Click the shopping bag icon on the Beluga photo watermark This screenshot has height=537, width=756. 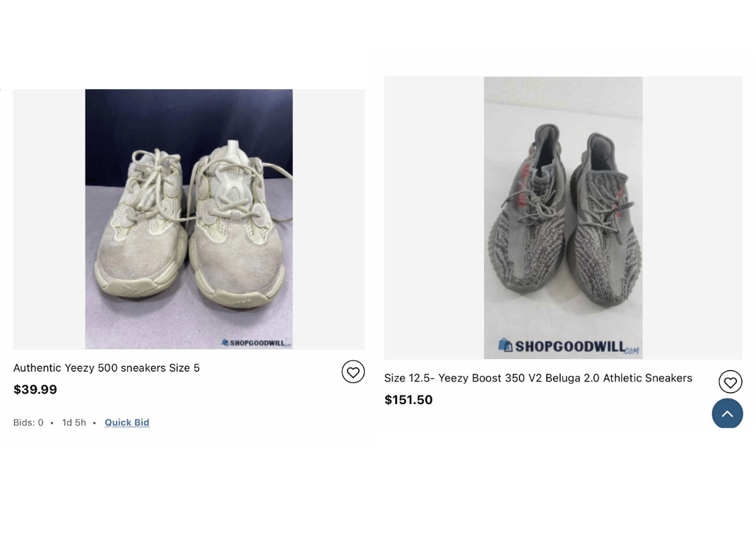(x=505, y=345)
